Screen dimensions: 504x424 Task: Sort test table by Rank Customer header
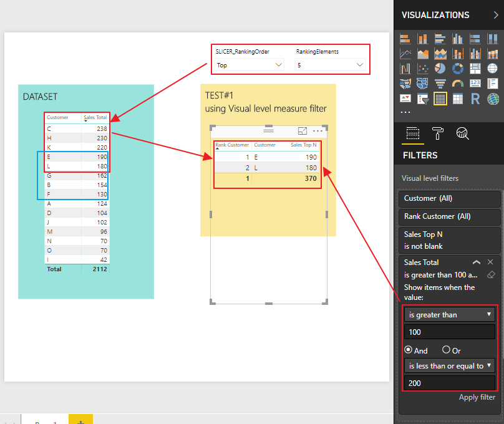coord(232,145)
